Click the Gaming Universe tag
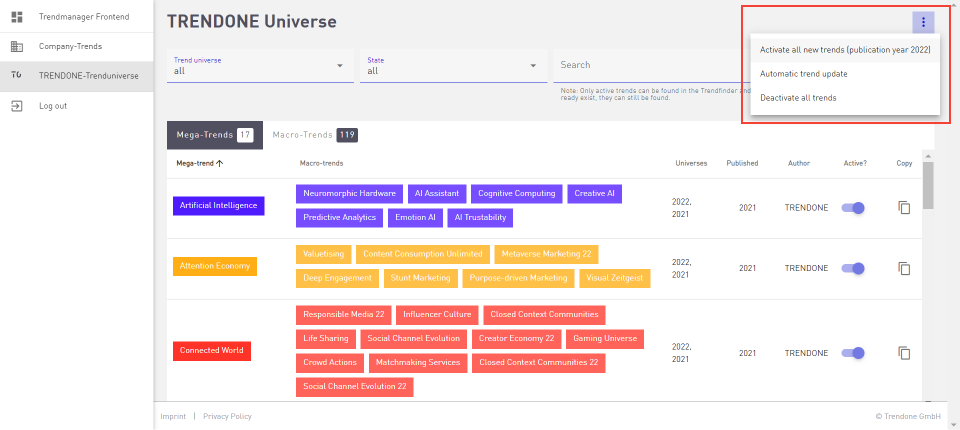 click(x=605, y=339)
